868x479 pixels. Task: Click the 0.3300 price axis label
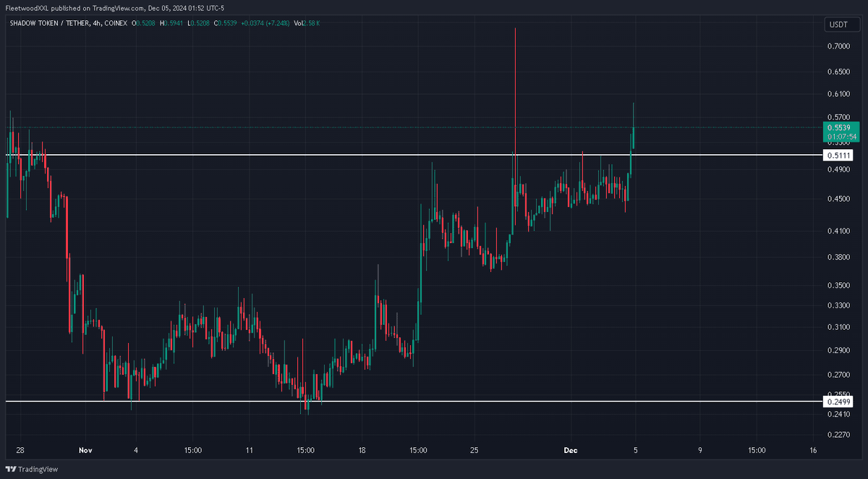pyautogui.click(x=839, y=305)
